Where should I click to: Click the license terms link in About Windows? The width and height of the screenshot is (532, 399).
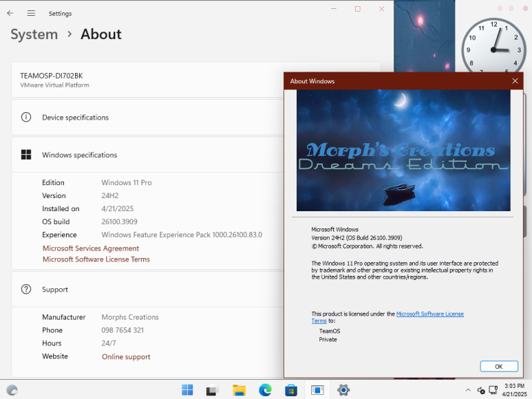[x=429, y=314]
